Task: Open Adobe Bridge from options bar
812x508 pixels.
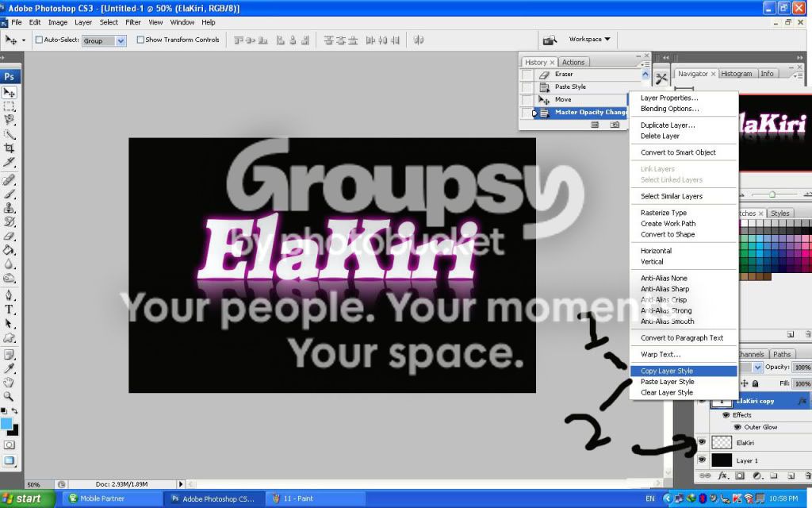Action: coord(550,40)
